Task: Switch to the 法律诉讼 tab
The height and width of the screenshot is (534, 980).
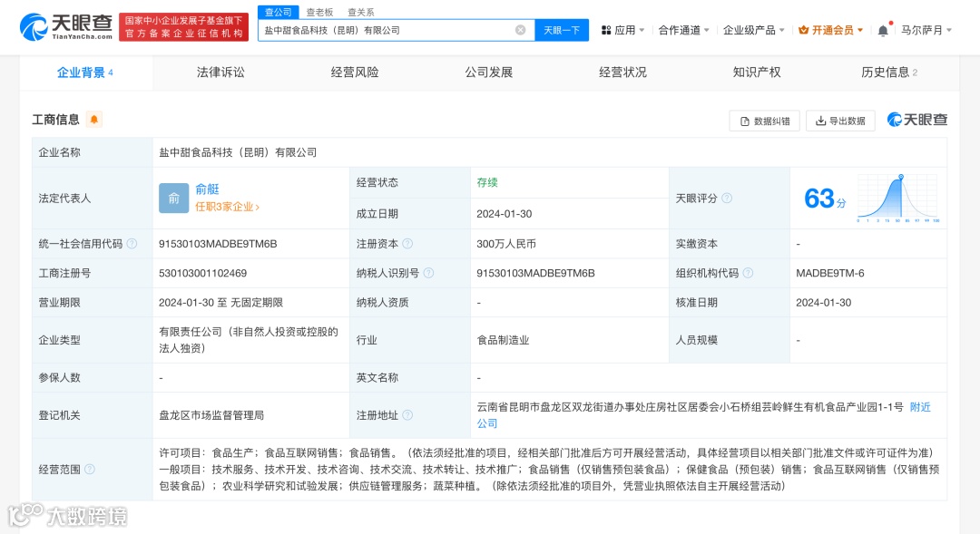Action: point(220,73)
